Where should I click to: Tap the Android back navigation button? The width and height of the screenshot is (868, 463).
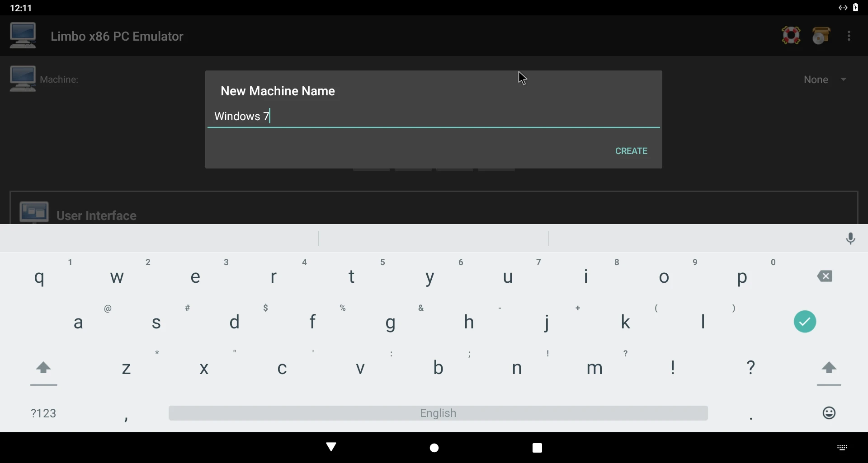(x=331, y=447)
